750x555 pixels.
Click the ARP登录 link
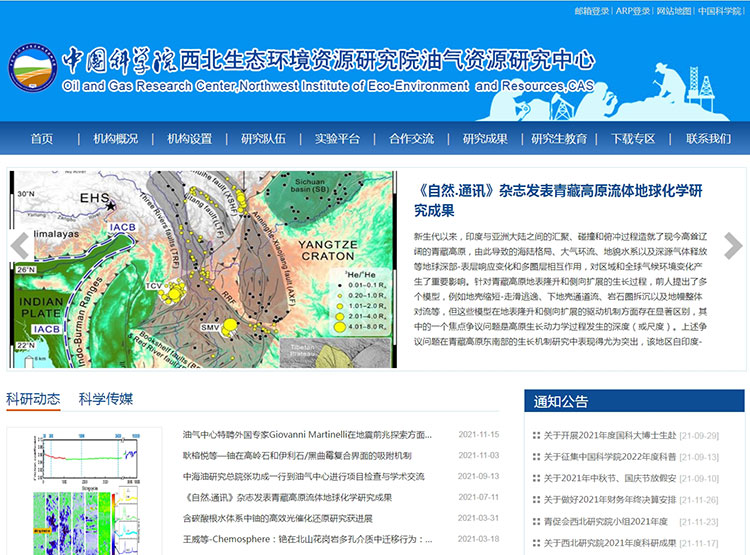(632, 11)
